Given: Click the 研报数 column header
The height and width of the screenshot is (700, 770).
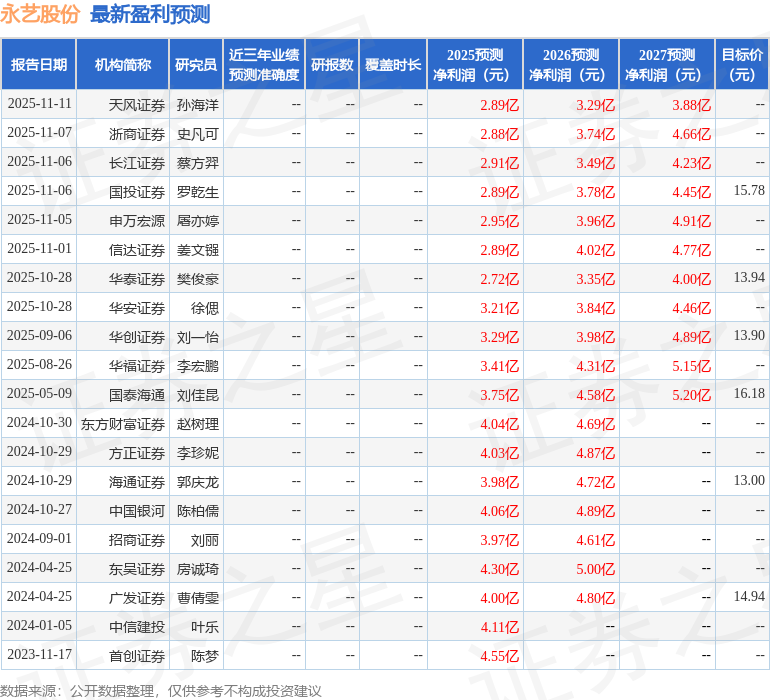Looking at the screenshot, I should click(332, 65).
